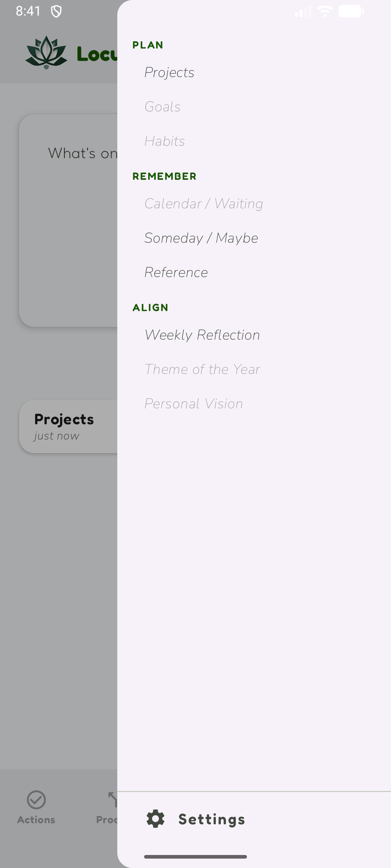Tap the cellular signal strength icon
The image size is (391, 868).
pos(303,12)
